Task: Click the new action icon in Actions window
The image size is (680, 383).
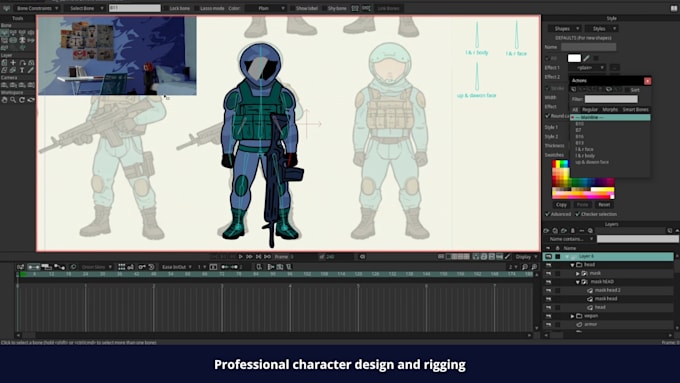Action: (x=574, y=89)
